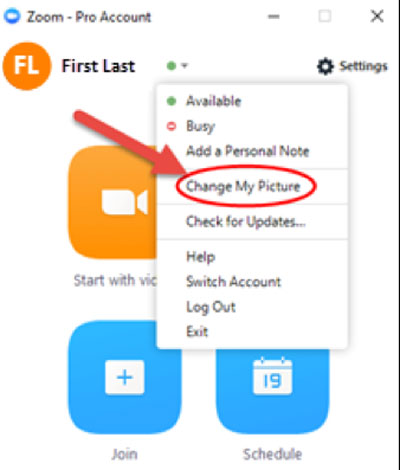
Task: Open the Join meeting plus icon
Action: pyautogui.click(x=125, y=377)
